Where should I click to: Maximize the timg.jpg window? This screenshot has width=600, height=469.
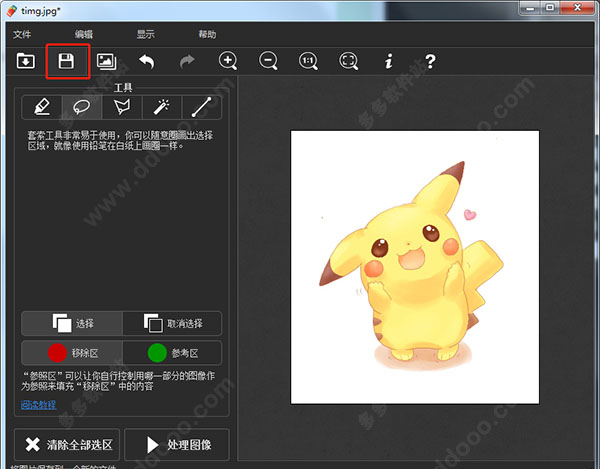tap(550, 8)
